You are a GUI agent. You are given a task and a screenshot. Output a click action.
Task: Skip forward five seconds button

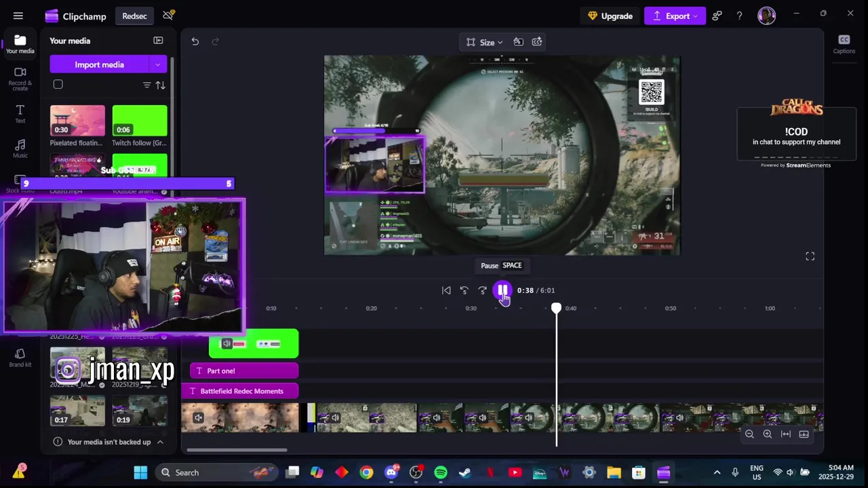pyautogui.click(x=483, y=290)
